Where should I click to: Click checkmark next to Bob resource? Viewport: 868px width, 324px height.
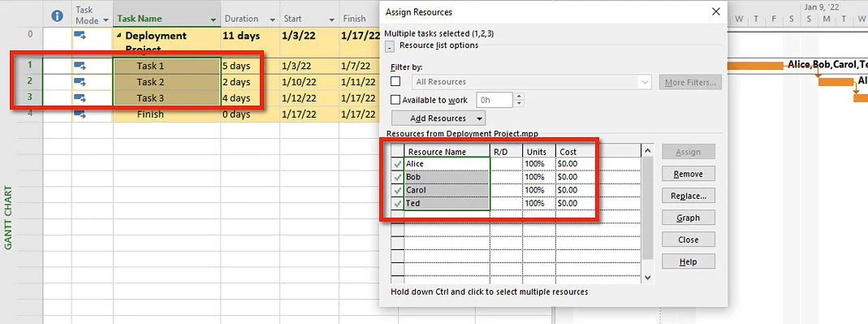398,177
